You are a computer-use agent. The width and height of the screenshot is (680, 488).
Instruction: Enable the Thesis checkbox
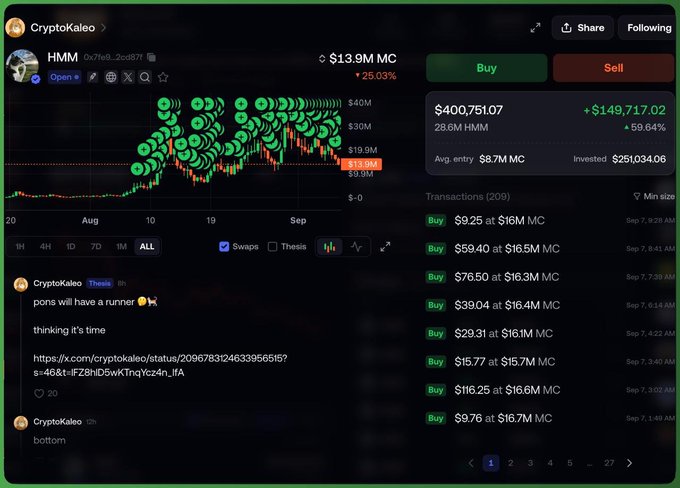[x=272, y=247]
